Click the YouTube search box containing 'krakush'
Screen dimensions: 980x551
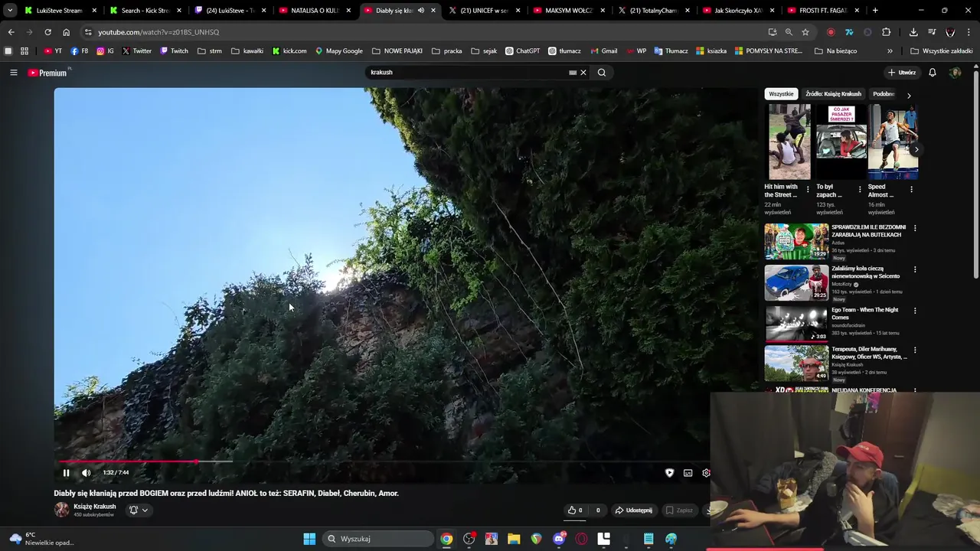(x=467, y=72)
